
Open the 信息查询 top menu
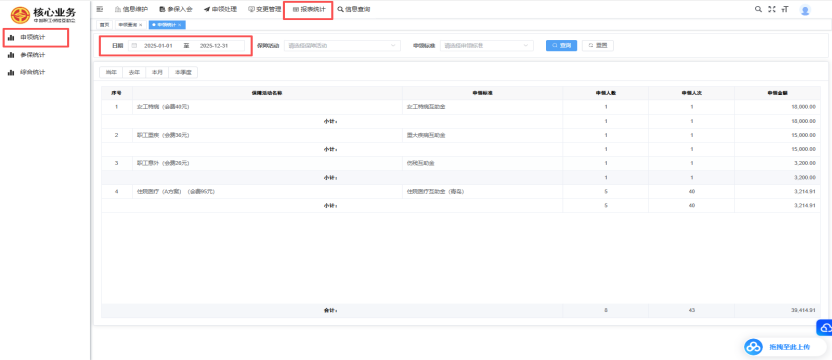[x=353, y=10]
